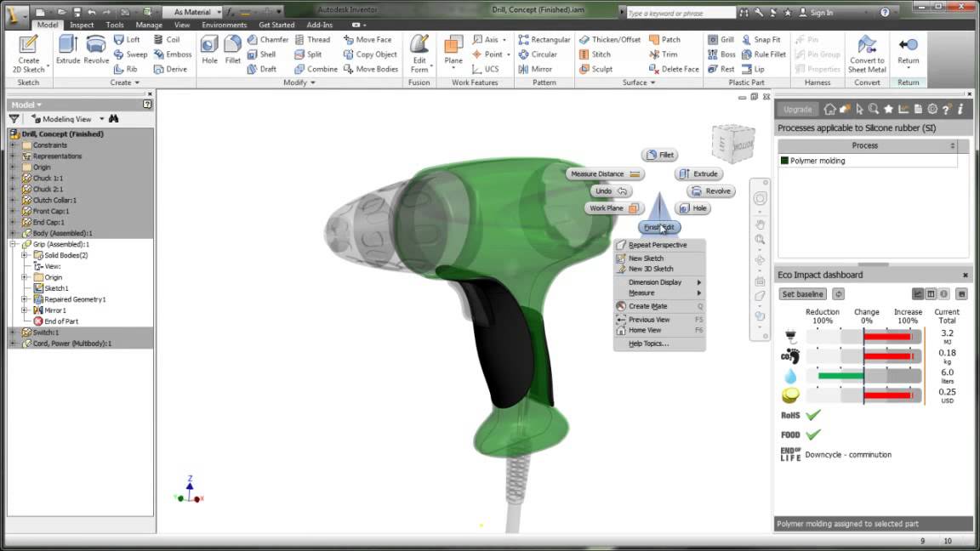
Task: Toggle the chart view in Eco Impact dashboard
Action: [918, 293]
